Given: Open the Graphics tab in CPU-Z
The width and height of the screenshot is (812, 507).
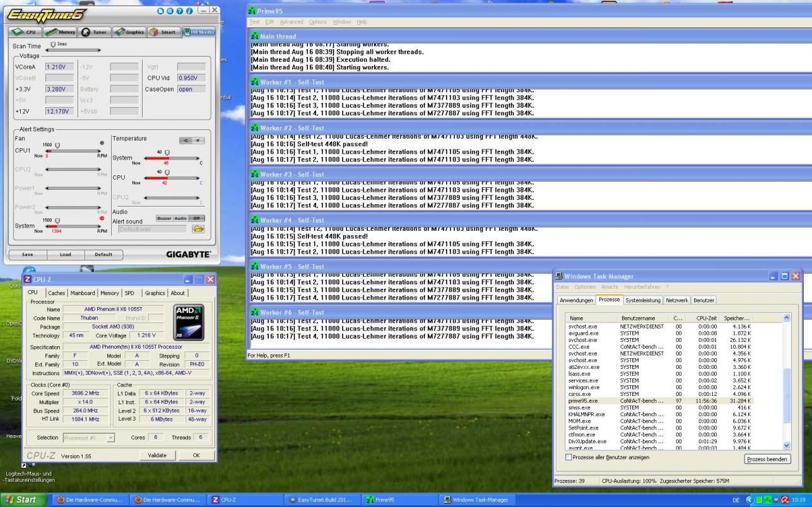Looking at the screenshot, I should point(155,293).
